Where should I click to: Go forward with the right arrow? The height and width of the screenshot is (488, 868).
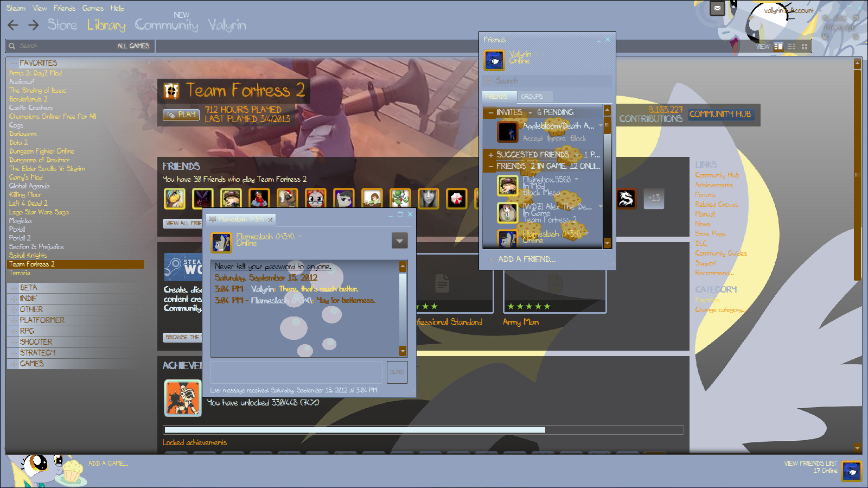pos(34,25)
